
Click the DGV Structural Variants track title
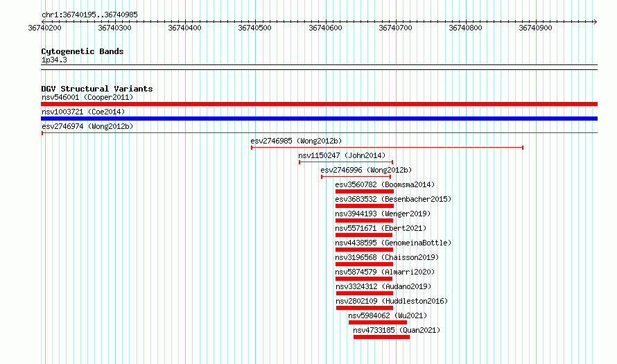click(97, 89)
